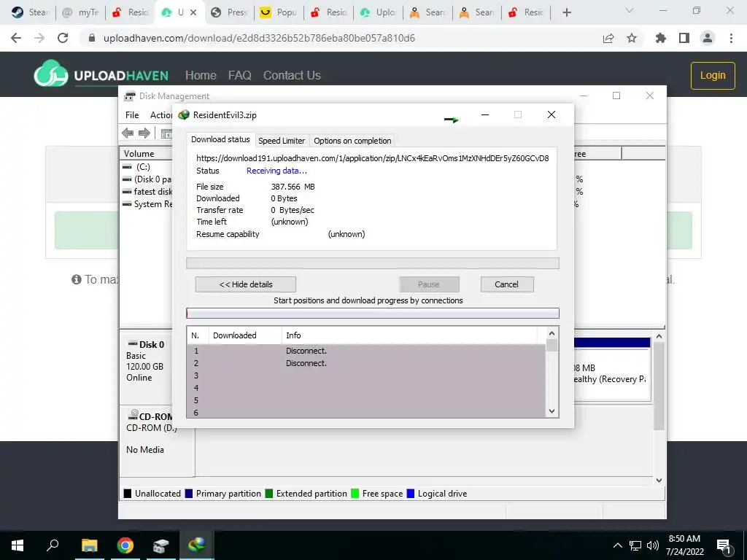Click the IDM icon in dialog title
This screenshot has height=560, width=747.
183,114
